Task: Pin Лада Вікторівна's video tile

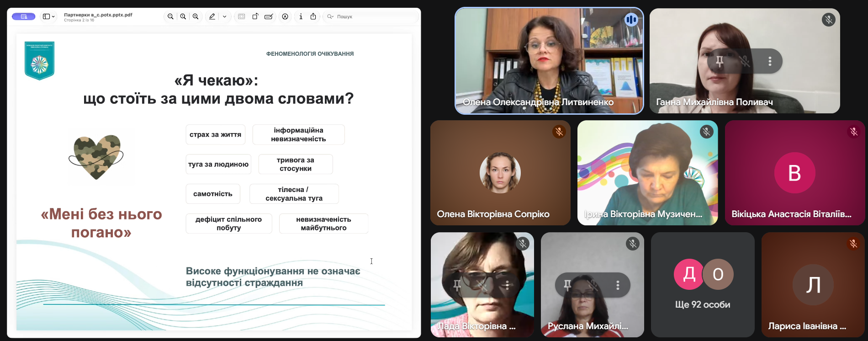Action: 457,285
